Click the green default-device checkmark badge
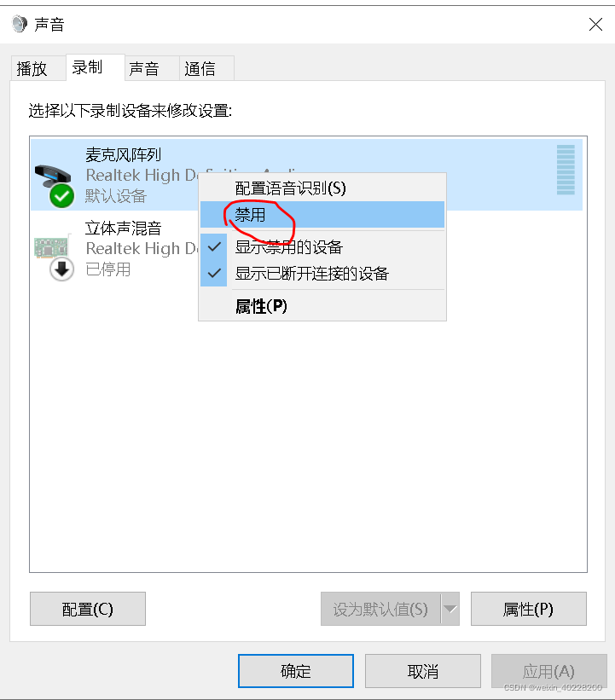 tap(61, 196)
